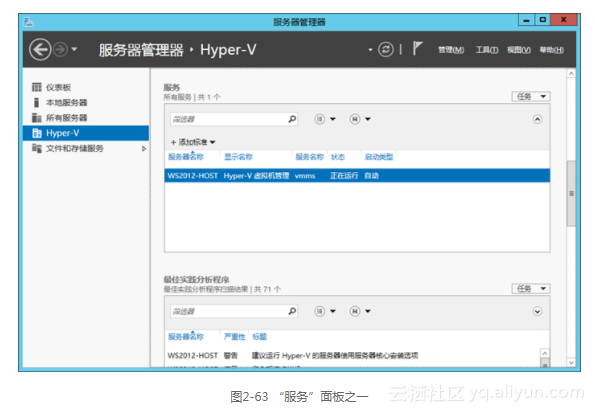The height and width of the screenshot is (413, 595).
Task: Click main scrollbar up arrow
Action: pos(571,73)
